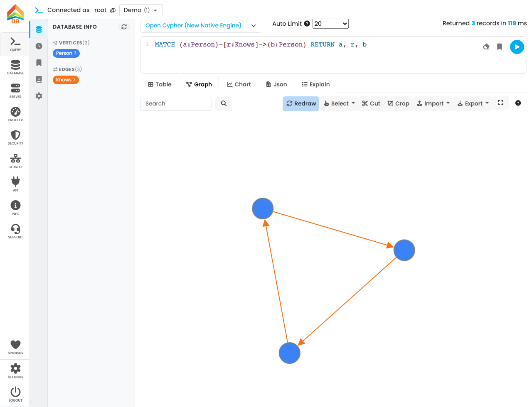Open the gear panel icon
The image size is (532, 407).
39,96
